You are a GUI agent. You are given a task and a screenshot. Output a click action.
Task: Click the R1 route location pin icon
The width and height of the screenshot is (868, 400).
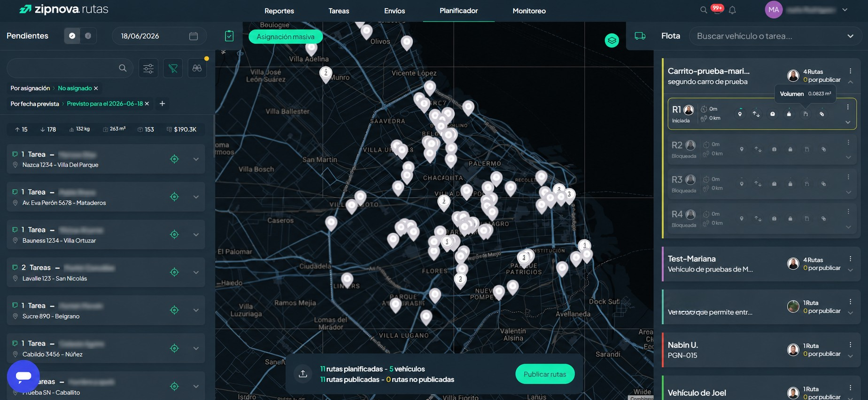coord(740,114)
